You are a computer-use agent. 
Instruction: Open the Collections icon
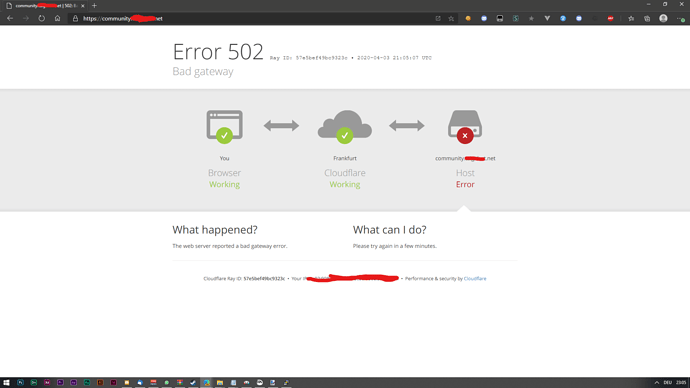coord(647,18)
